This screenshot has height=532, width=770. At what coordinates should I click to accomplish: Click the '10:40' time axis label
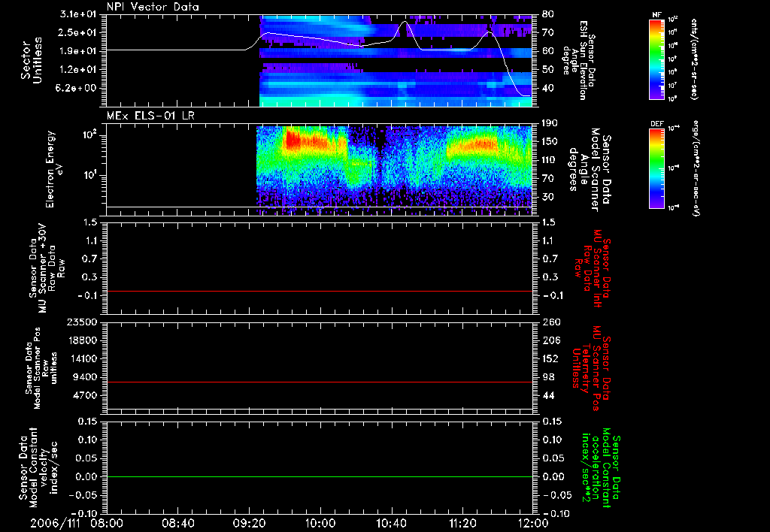(391, 523)
